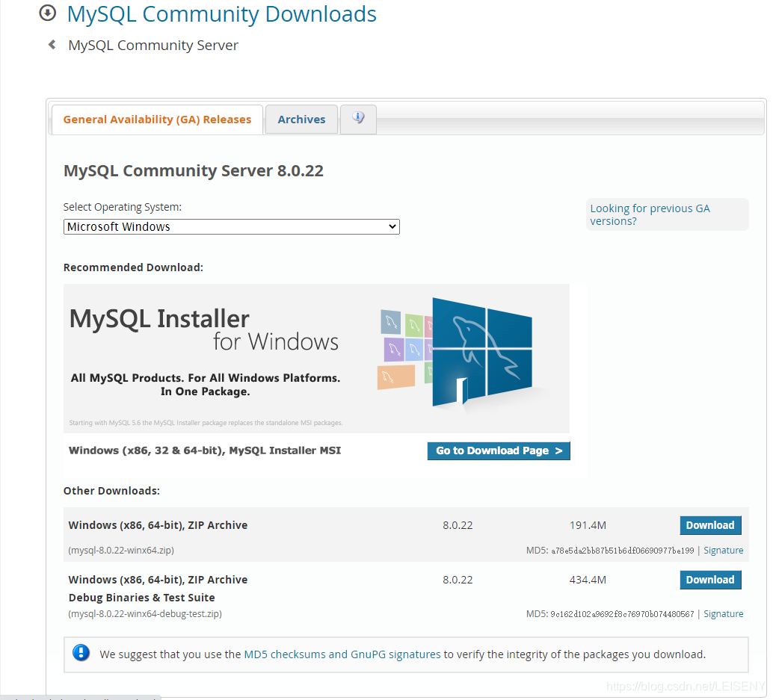Screen dimensions: 773x700
Task: Open the Select Operating System dropdown
Action: point(231,226)
